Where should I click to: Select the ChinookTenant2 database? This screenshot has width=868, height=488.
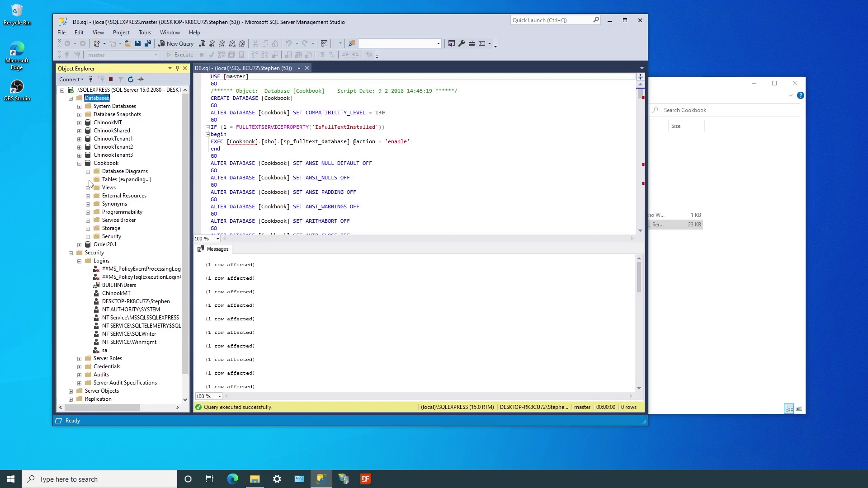point(113,147)
